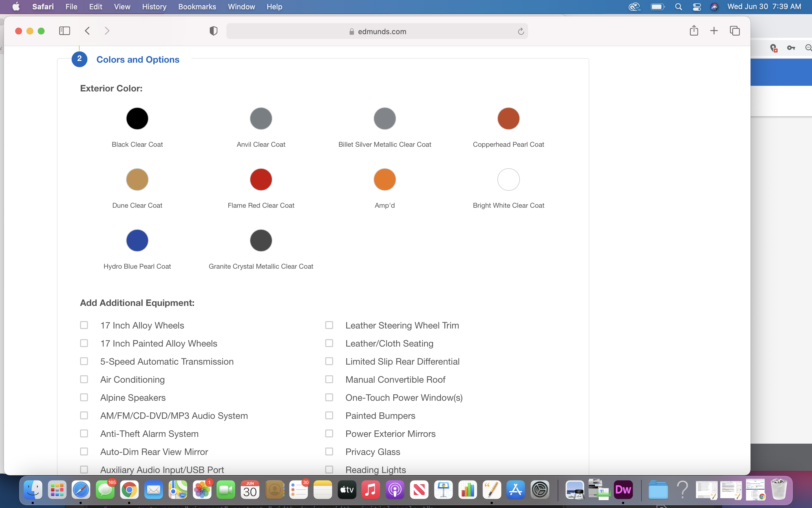Screen dimensions: 812x508
Task: Open Dreamweaver from the Dock
Action: pyautogui.click(x=623, y=490)
